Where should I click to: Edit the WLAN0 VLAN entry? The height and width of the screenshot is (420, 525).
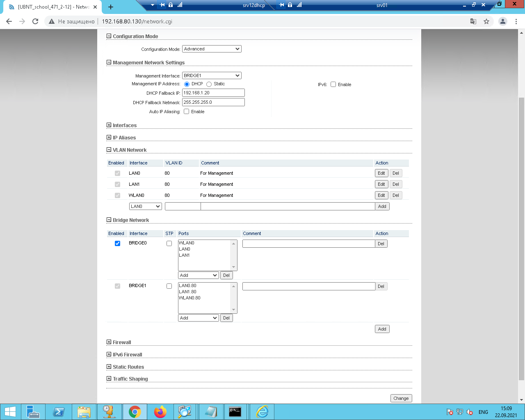click(381, 195)
